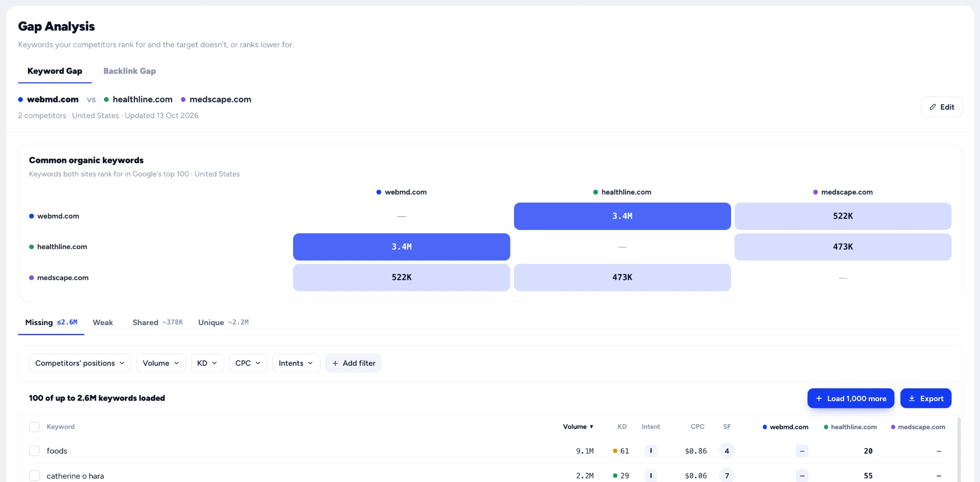Select the Unique keywords tab
The height and width of the screenshot is (482, 980).
(223, 323)
